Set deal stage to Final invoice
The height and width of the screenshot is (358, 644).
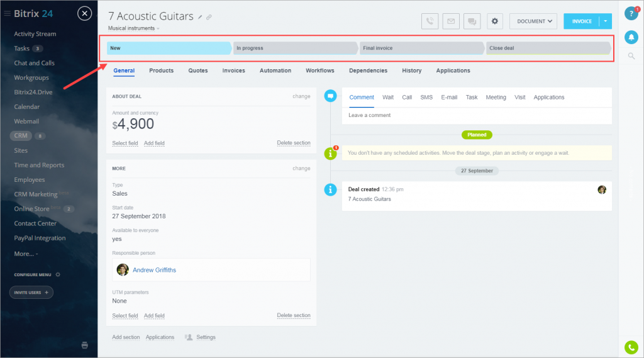422,48
